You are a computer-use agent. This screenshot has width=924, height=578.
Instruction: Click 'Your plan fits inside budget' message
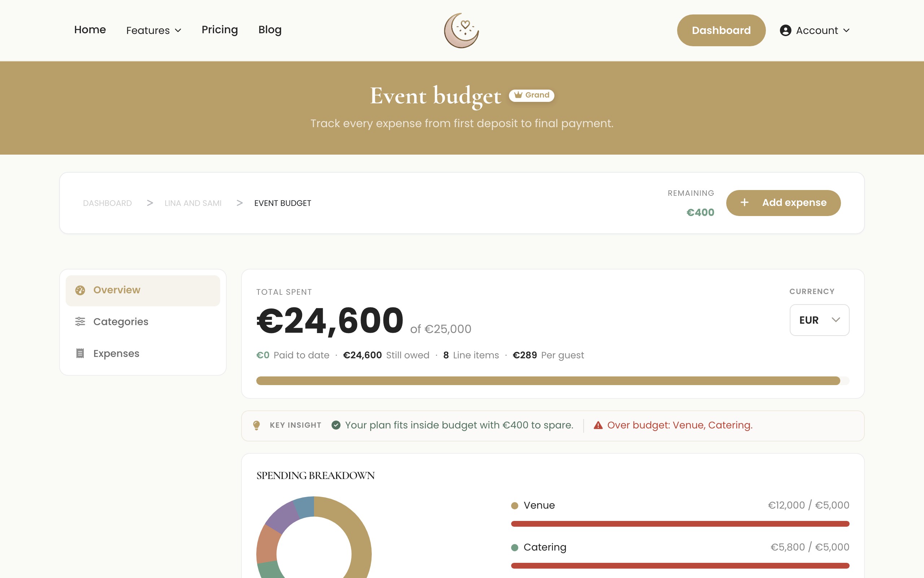click(459, 425)
